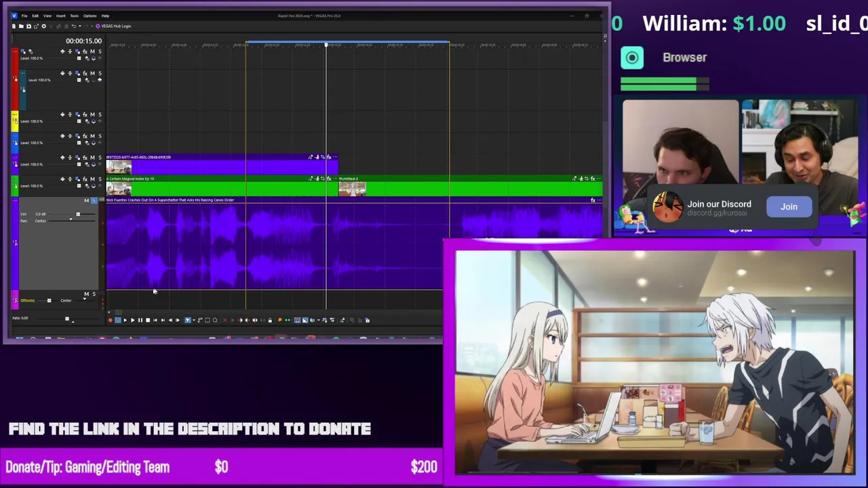Select the Normal Edit tool arrow

click(188, 320)
